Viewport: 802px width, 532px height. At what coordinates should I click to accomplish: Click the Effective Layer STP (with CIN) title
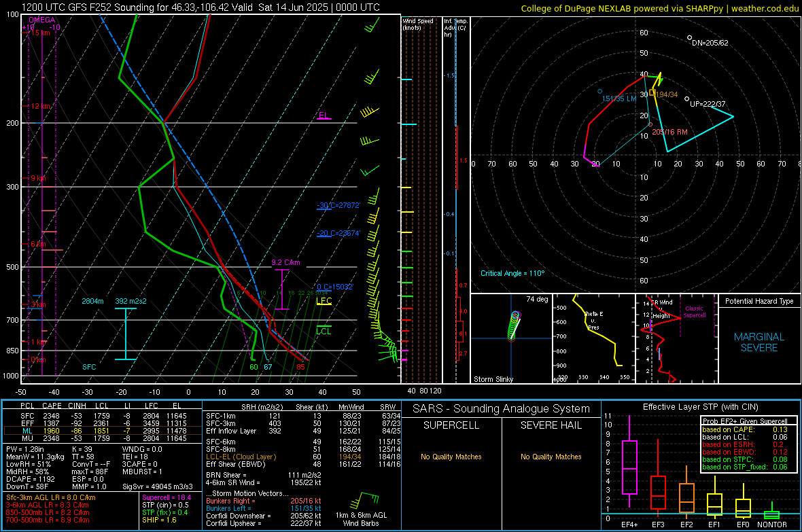[700, 407]
